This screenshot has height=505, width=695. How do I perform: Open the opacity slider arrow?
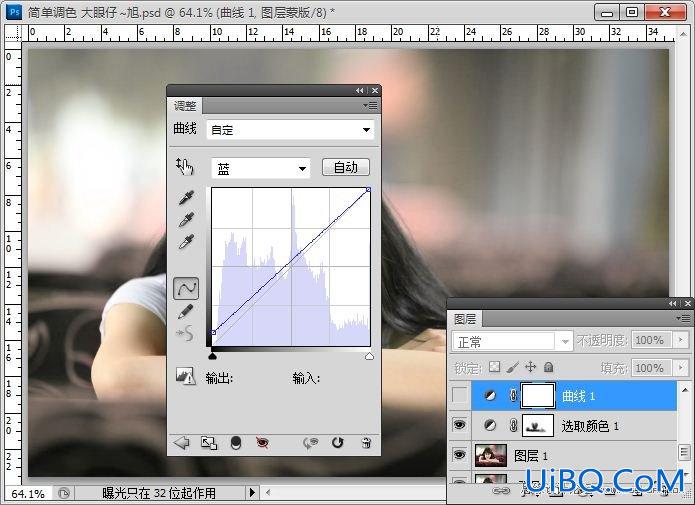pos(681,340)
